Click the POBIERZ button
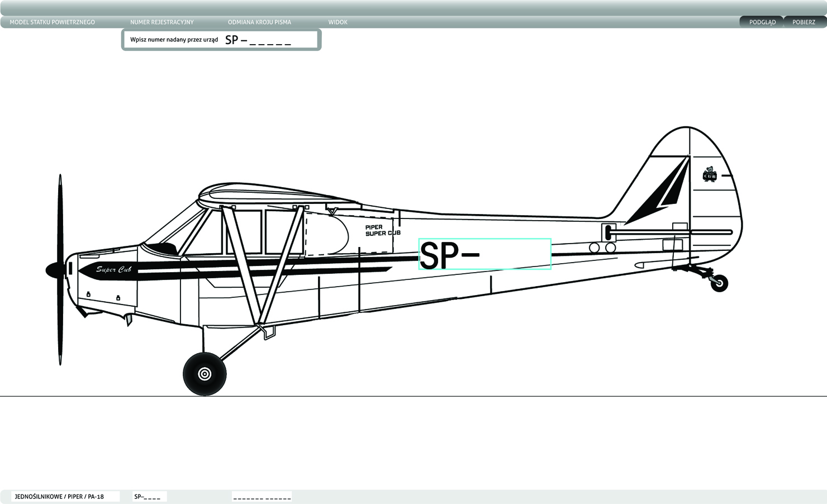 pos(804,22)
